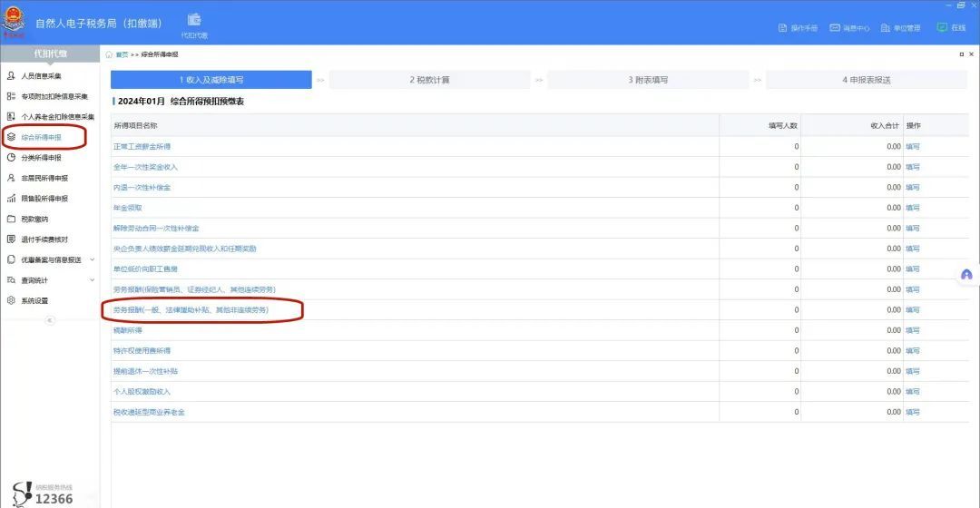Click 填写 link for 正常工资薪金所得 row
Viewport: 980px width, 508px height.
pyautogui.click(x=913, y=147)
